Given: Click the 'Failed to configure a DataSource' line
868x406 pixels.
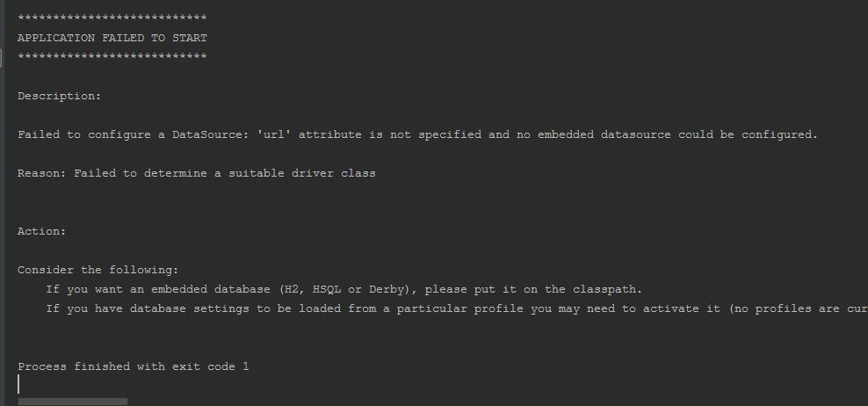Looking at the screenshot, I should (x=417, y=134).
